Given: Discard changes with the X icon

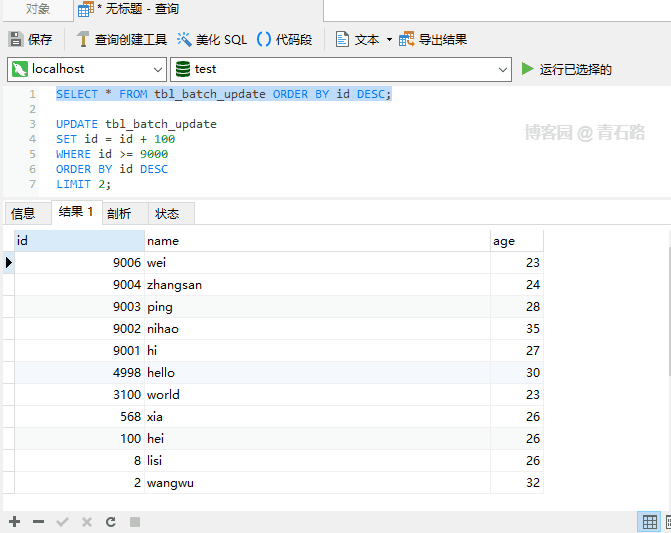Looking at the screenshot, I should click(x=87, y=522).
